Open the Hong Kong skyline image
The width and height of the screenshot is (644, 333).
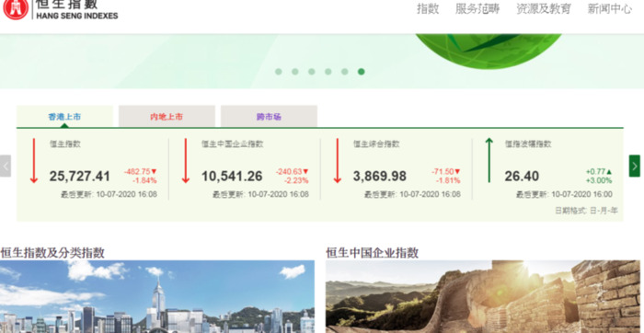tap(157, 296)
